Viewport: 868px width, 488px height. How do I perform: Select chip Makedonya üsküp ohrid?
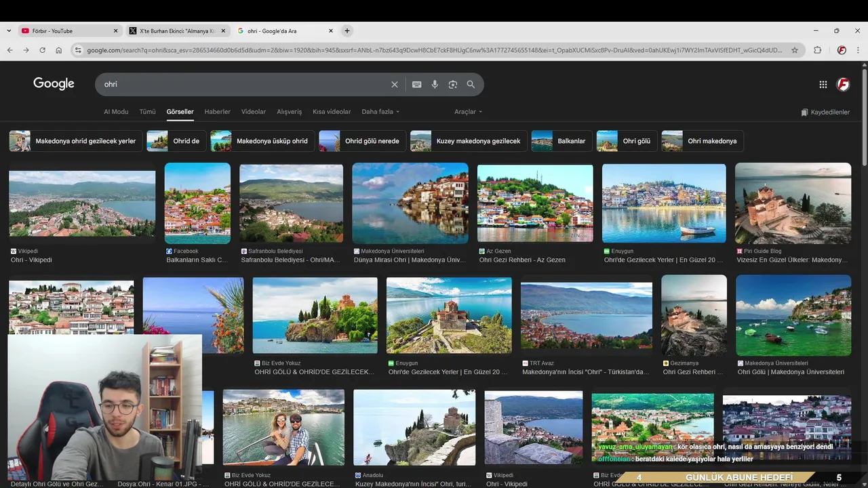point(262,141)
